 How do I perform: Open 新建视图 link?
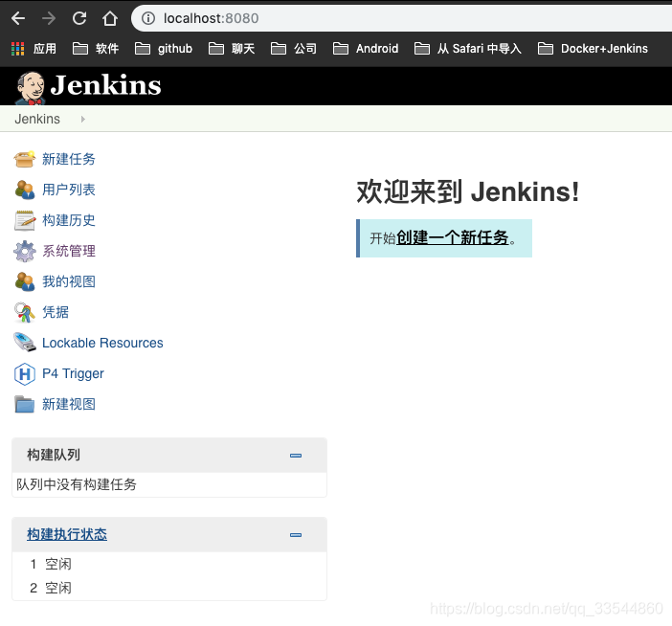pyautogui.click(x=69, y=404)
